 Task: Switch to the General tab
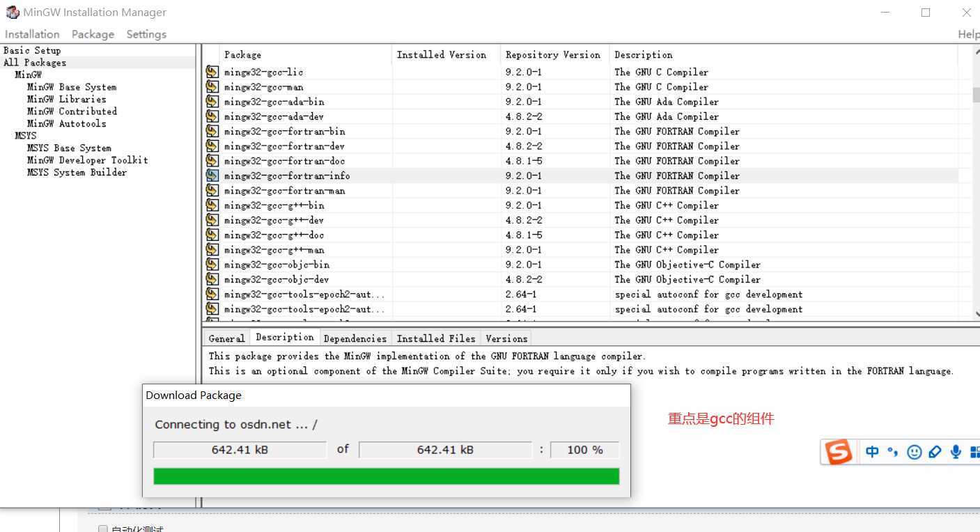pyautogui.click(x=226, y=338)
